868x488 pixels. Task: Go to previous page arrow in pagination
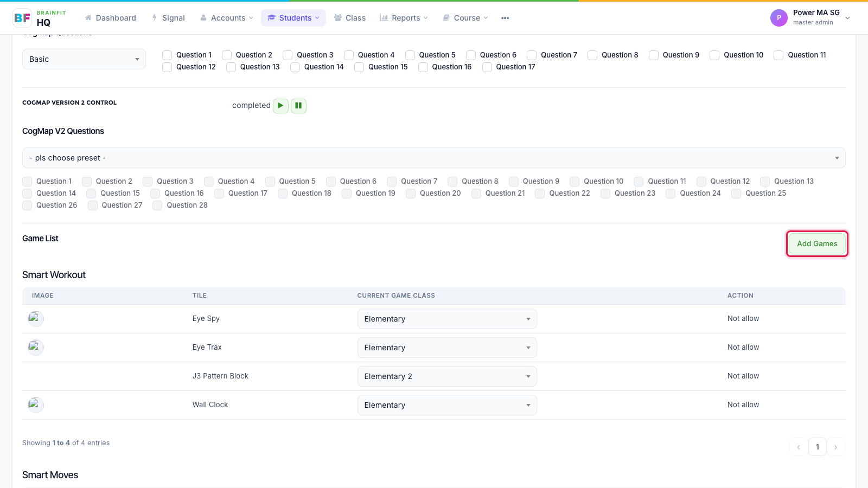(799, 447)
